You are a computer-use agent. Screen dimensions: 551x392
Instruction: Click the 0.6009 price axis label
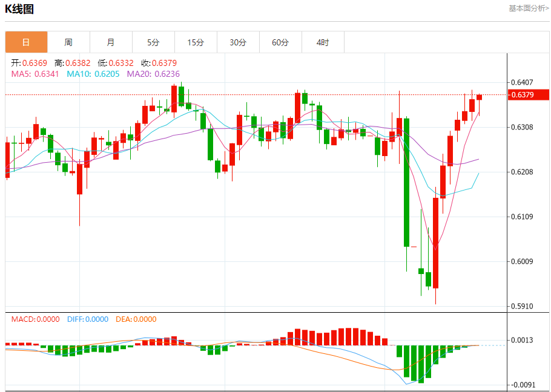click(522, 261)
